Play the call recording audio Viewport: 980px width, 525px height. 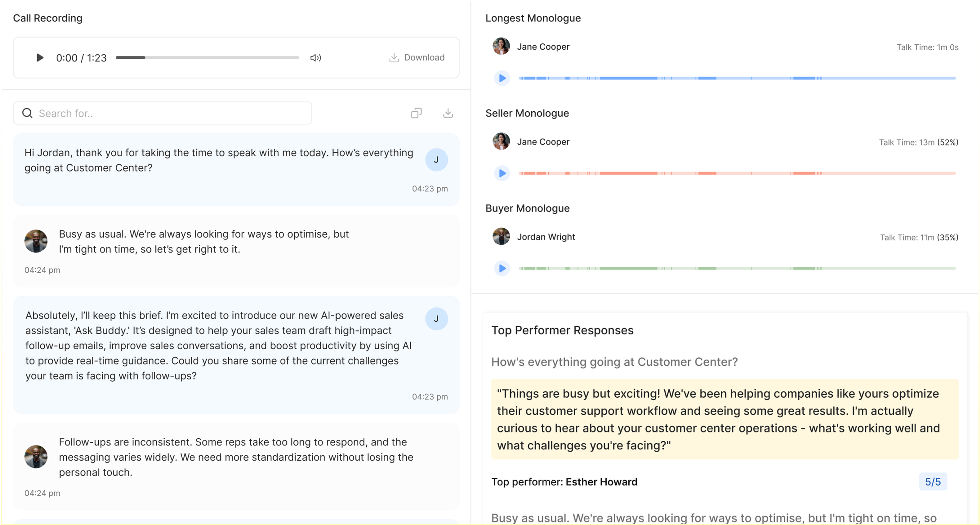click(40, 58)
